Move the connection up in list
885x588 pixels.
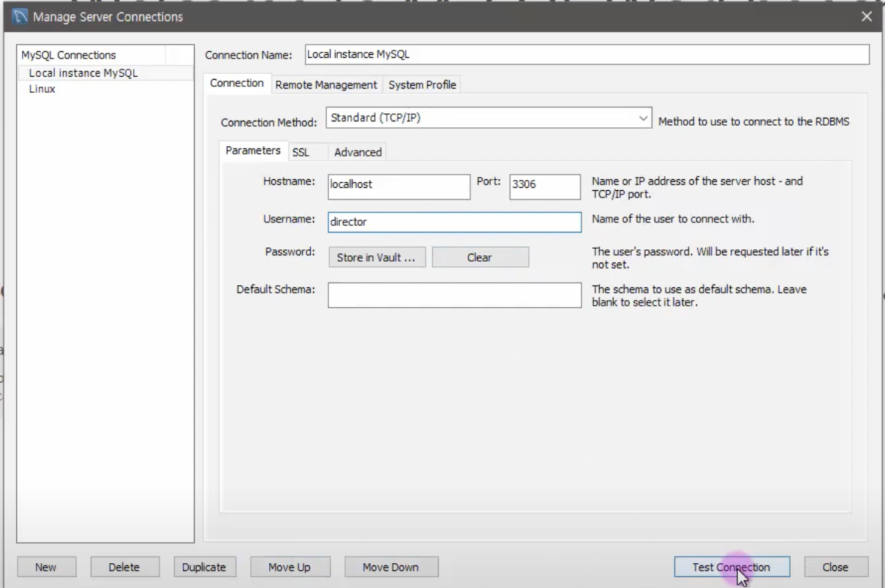click(290, 567)
